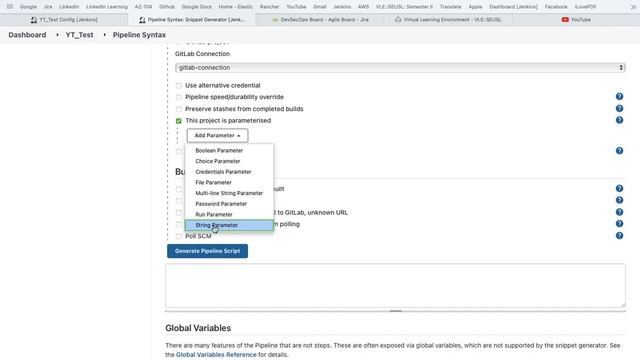The width and height of the screenshot is (640, 360).
Task: Open the Global Variables Reference link
Action: (216, 355)
